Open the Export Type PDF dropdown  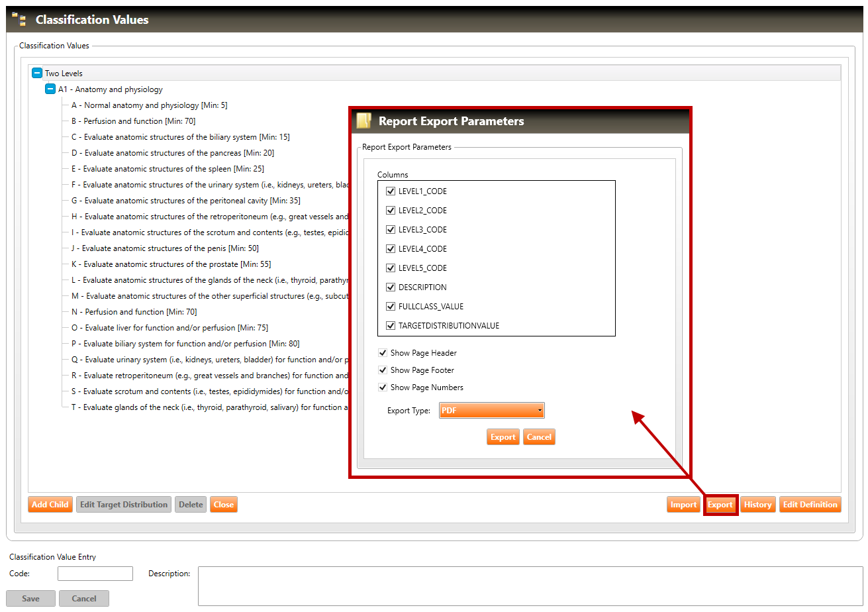[x=491, y=411]
